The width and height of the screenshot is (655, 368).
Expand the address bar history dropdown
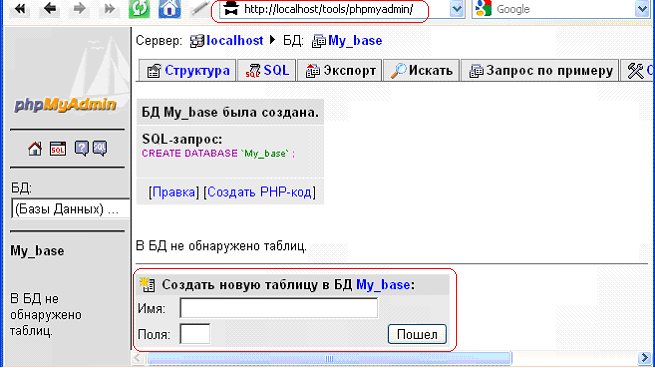(x=457, y=9)
